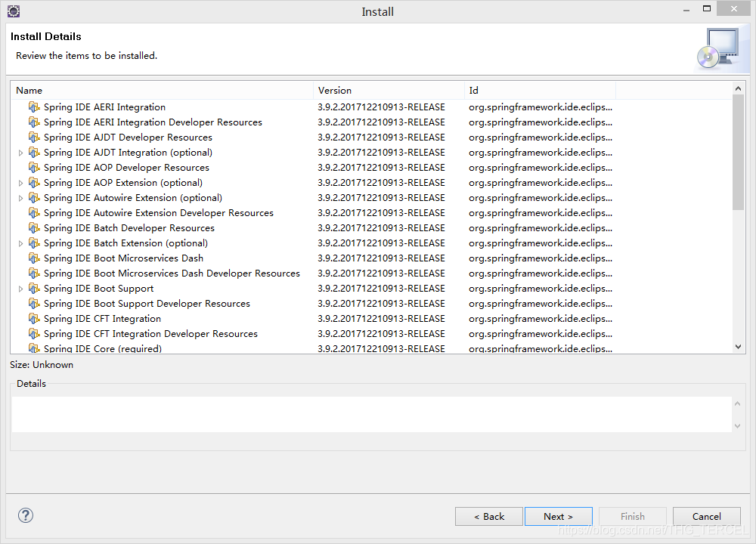Screen dimensions: 756x544
Task: Select Spring IDE Boot Microservices Dash row
Action: pos(371,258)
